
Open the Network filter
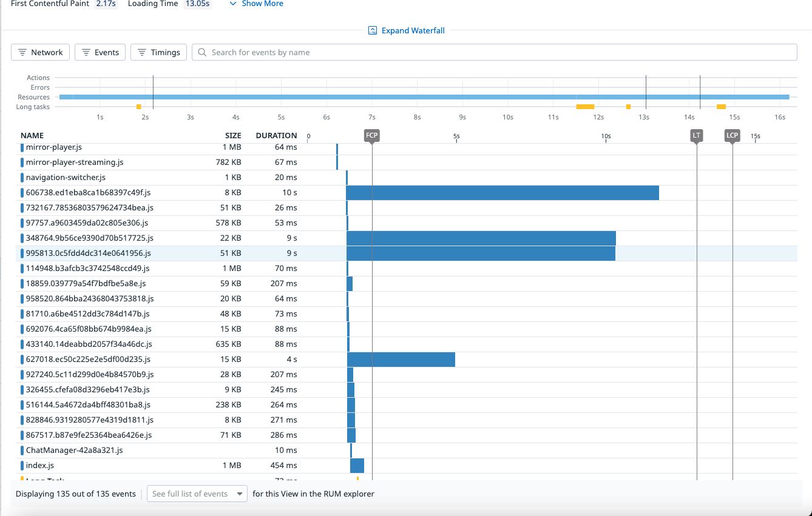[x=41, y=53]
